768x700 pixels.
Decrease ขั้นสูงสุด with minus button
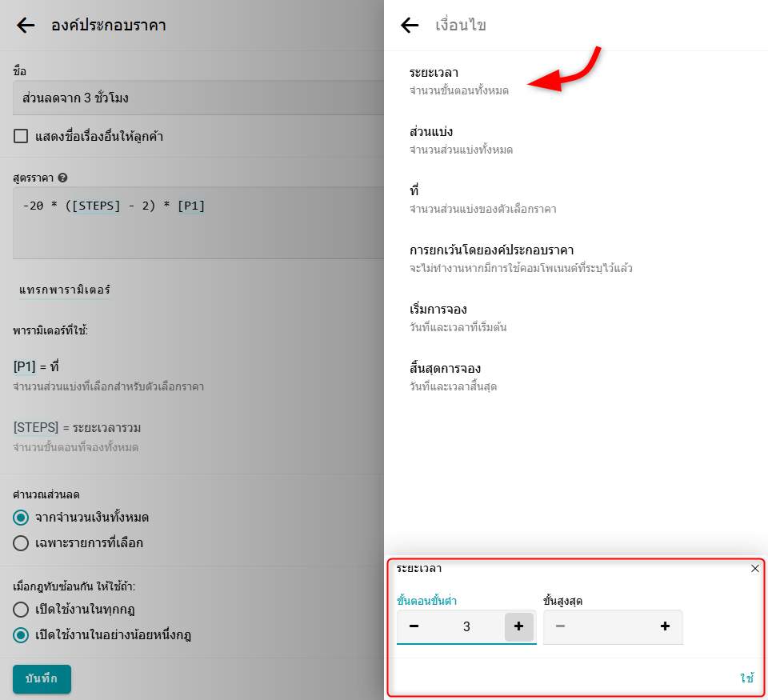click(x=560, y=626)
